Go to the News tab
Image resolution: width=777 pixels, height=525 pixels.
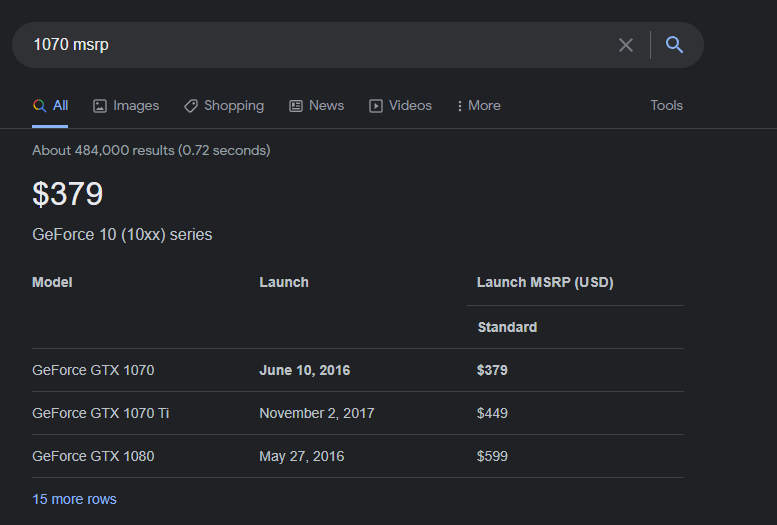coord(317,106)
